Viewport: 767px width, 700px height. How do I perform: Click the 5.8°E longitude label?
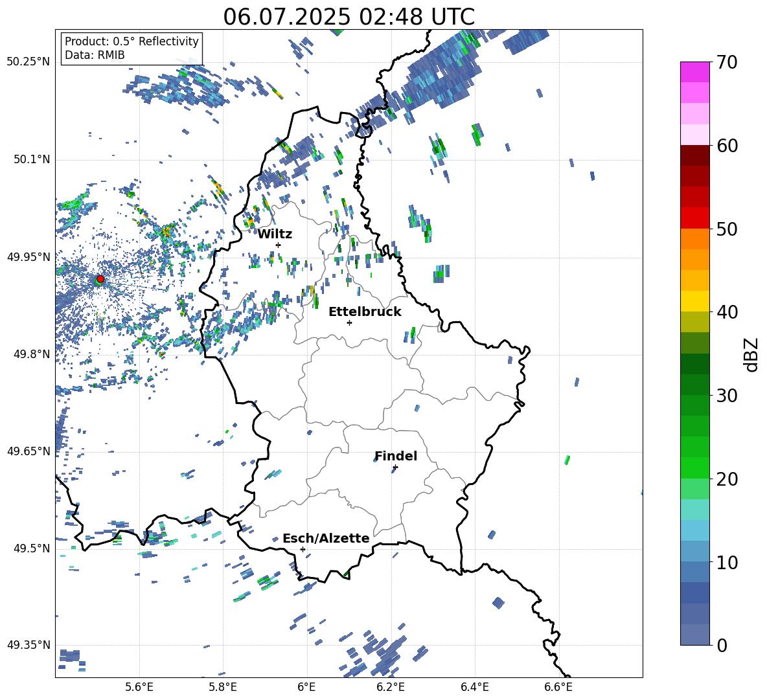click(223, 687)
